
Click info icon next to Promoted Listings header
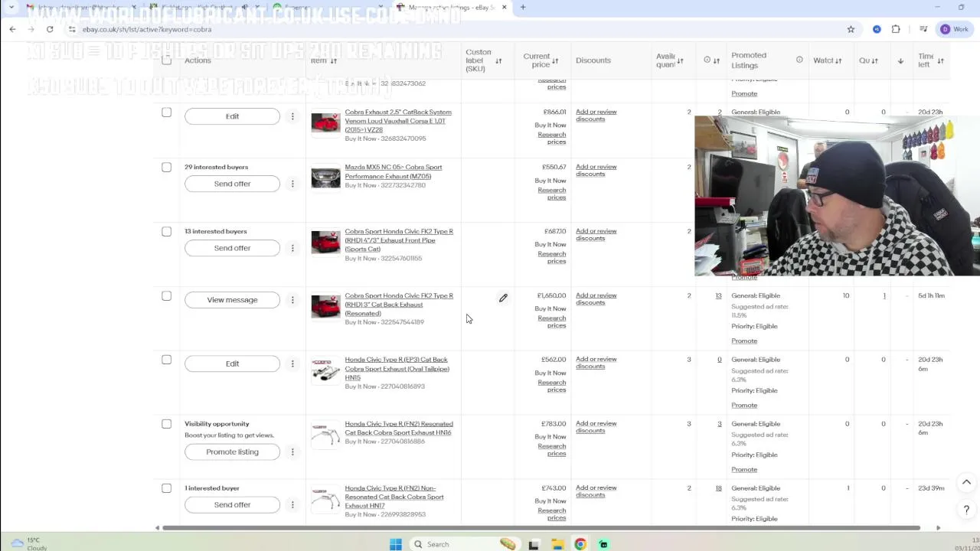pos(799,60)
